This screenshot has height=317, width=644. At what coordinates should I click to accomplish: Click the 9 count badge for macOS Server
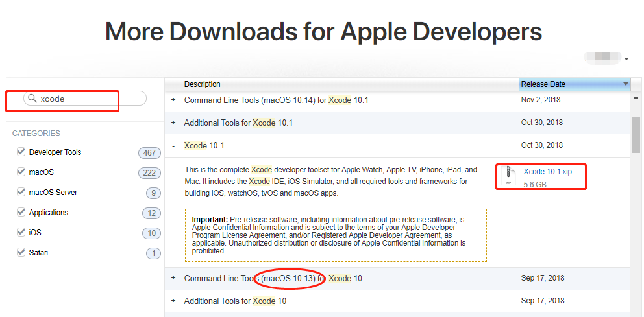(153, 193)
